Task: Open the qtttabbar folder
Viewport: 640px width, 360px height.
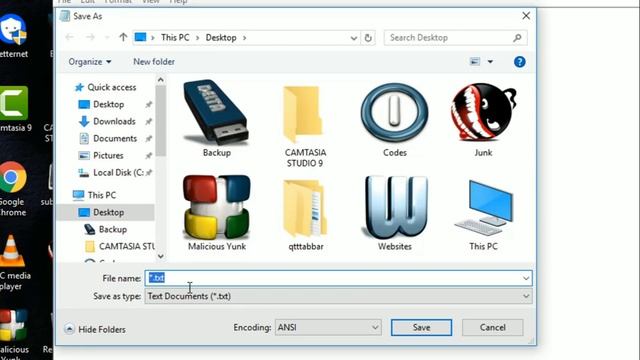Action: click(305, 214)
